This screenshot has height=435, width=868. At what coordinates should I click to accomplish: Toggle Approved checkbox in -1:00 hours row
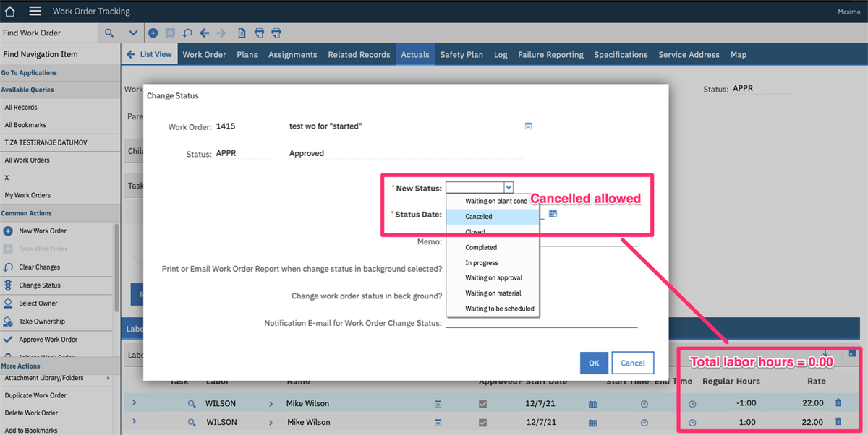coord(483,404)
